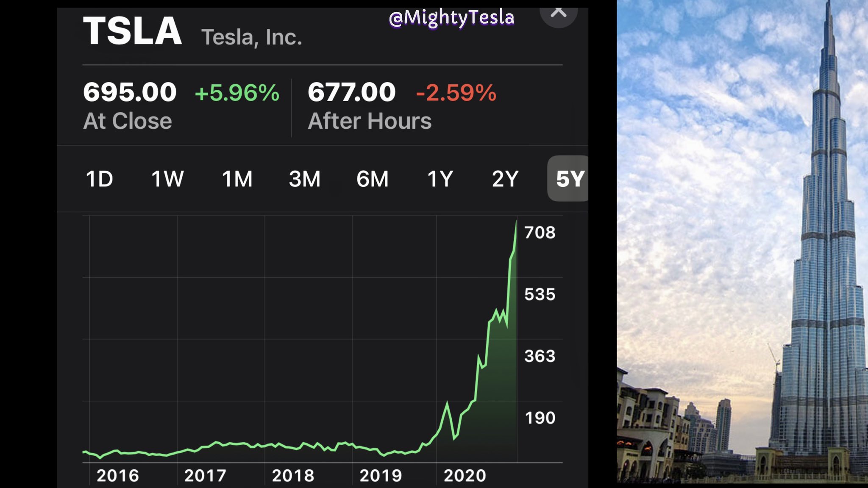
Task: Switch to the 6M chart view
Action: point(372,179)
